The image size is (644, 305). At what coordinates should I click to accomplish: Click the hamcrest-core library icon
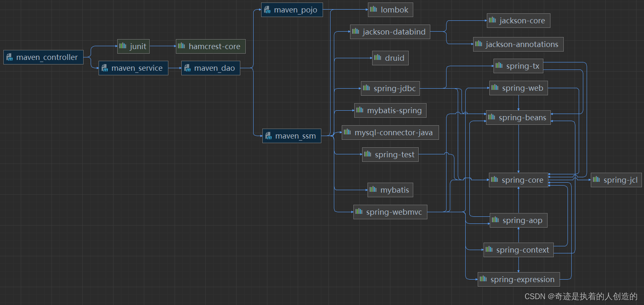coord(181,46)
